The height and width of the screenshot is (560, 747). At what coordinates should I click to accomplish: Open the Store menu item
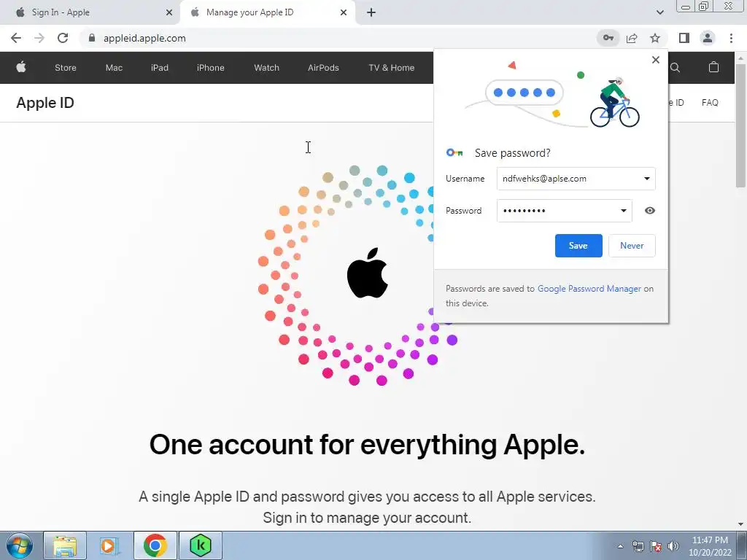click(x=65, y=68)
